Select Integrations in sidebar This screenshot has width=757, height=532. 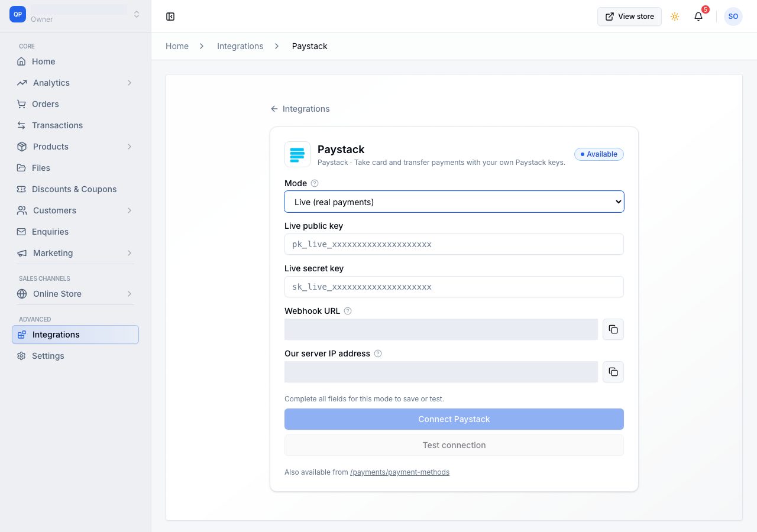(75, 335)
